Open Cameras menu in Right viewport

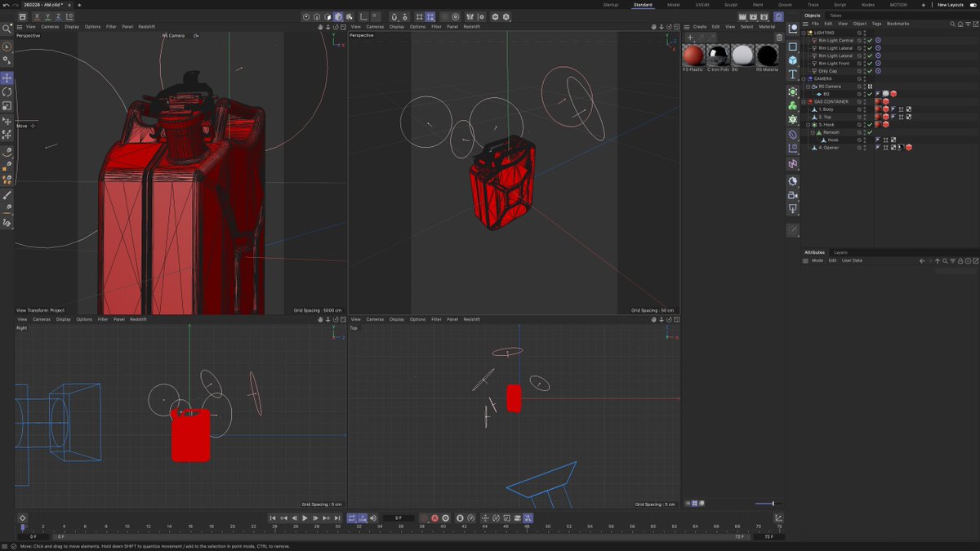point(42,319)
